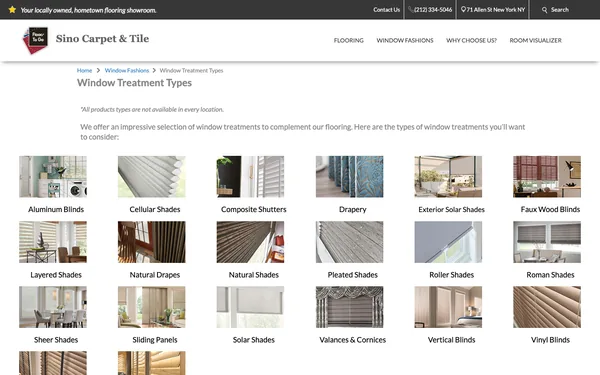Open the Faux Wood Blinds thumbnail
The width and height of the screenshot is (600, 375).
pos(547,176)
